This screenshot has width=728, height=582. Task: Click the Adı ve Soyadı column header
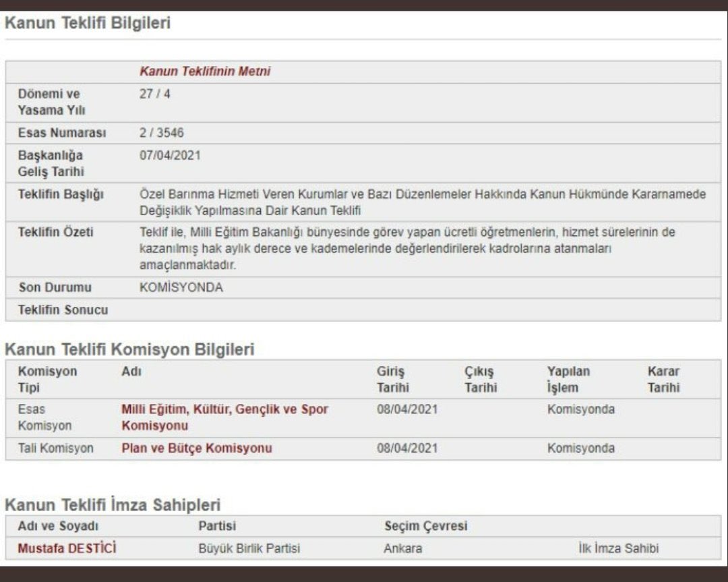(x=58, y=526)
